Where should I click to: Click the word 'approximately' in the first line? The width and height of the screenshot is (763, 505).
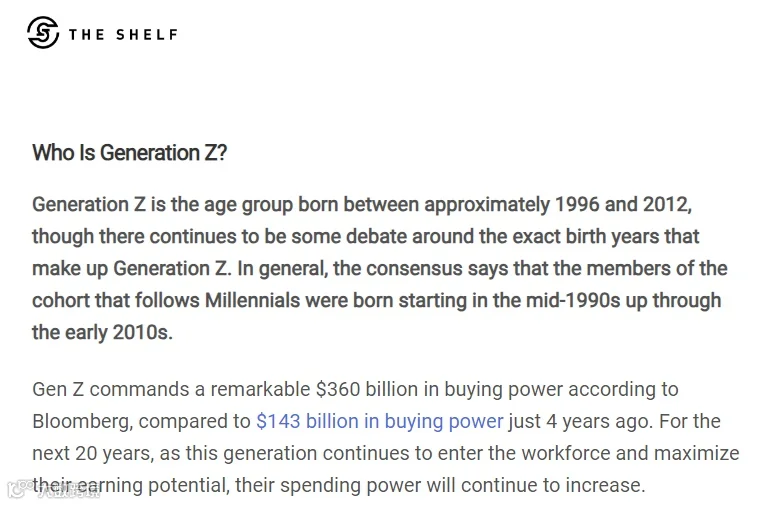(486, 205)
